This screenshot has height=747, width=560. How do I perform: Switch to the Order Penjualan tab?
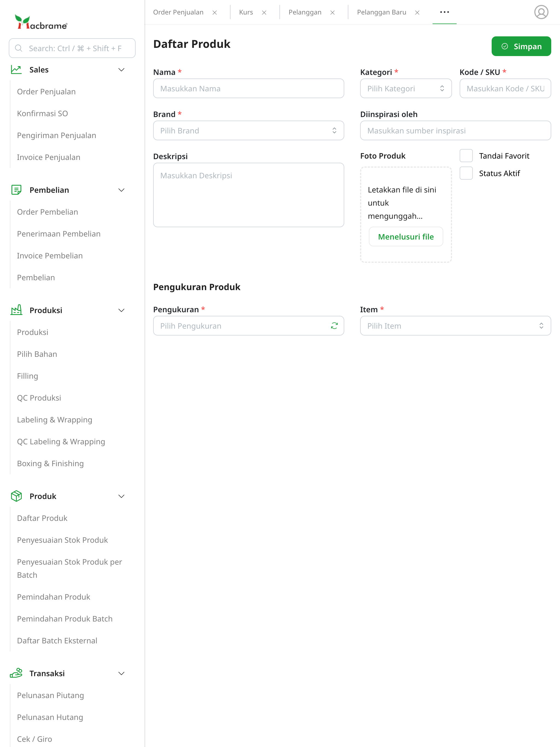click(x=178, y=13)
